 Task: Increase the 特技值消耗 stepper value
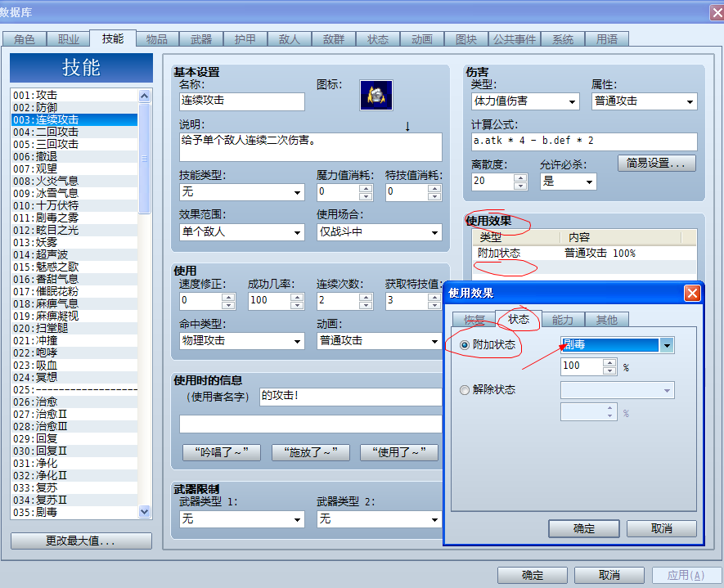pyautogui.click(x=434, y=188)
